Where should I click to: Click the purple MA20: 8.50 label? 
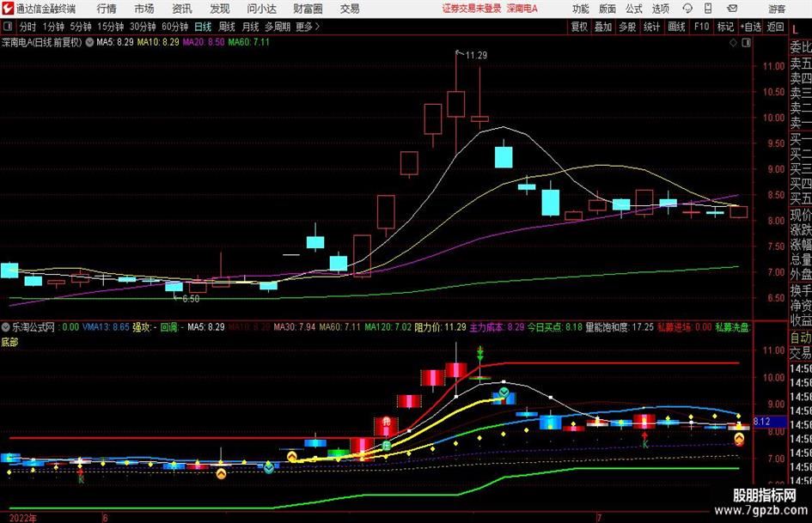pos(204,42)
